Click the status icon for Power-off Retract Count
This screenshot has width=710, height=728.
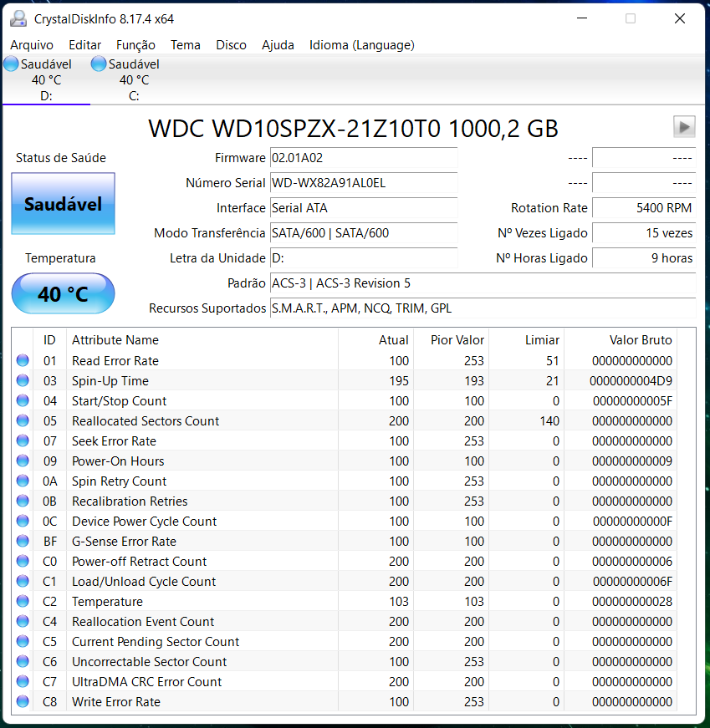pyautogui.click(x=23, y=561)
